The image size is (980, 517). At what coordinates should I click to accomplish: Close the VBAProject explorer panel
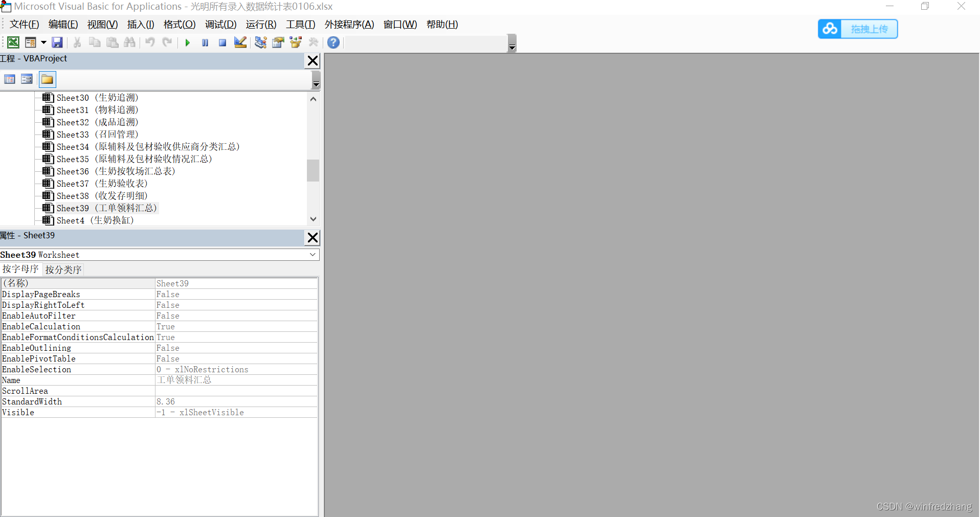pos(313,61)
